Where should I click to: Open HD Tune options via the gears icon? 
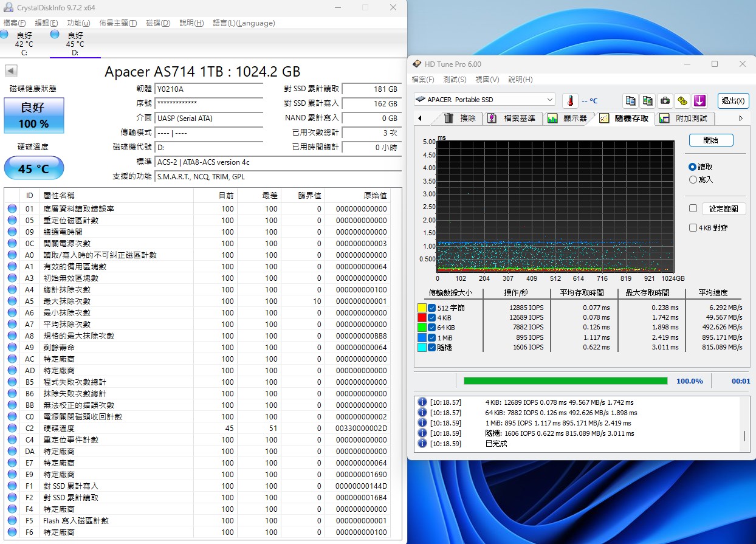[x=682, y=100]
